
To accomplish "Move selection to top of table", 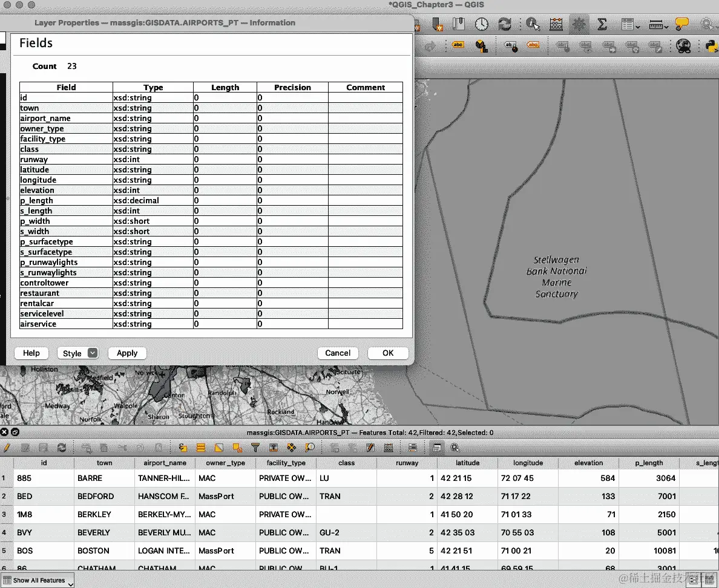I will (x=274, y=448).
